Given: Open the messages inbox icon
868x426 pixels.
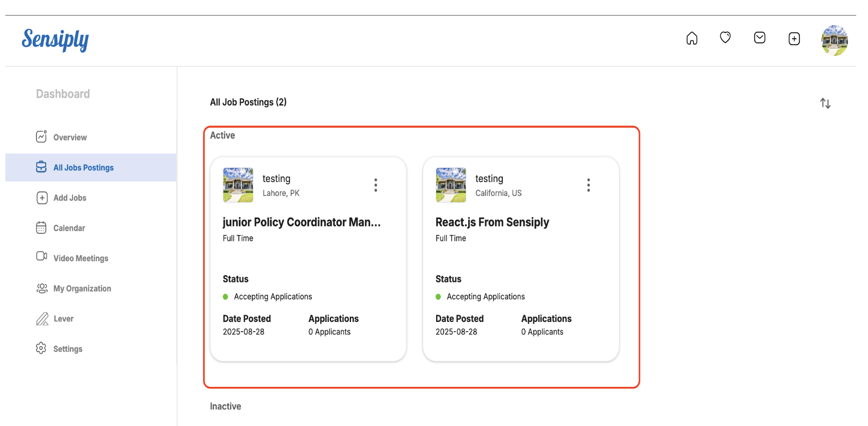Looking at the screenshot, I should pos(759,38).
